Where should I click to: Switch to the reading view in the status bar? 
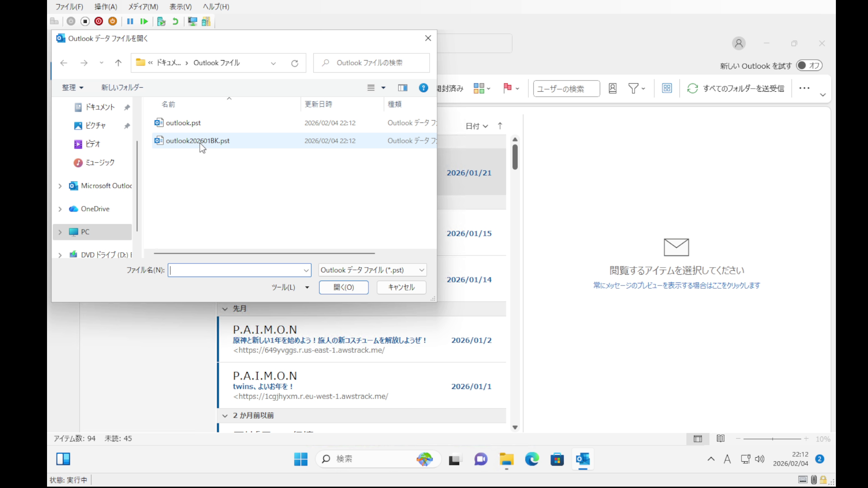point(721,439)
